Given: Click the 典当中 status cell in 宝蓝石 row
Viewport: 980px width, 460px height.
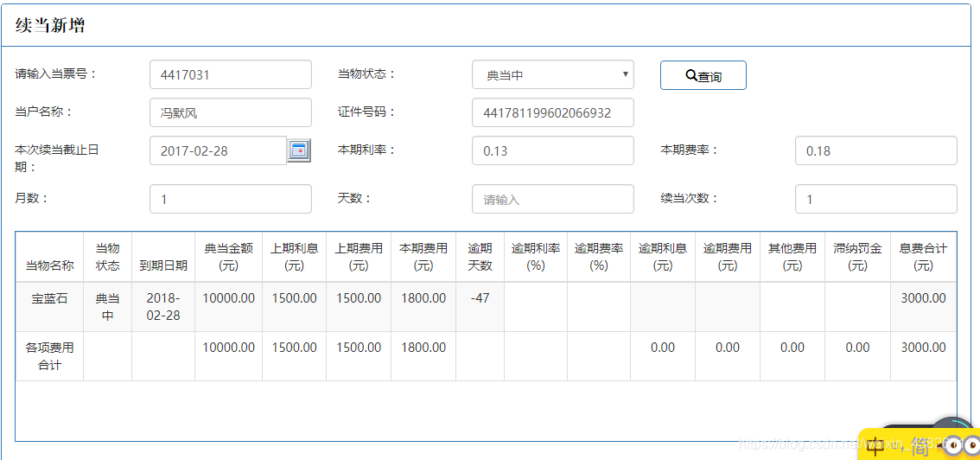Looking at the screenshot, I should point(107,307).
